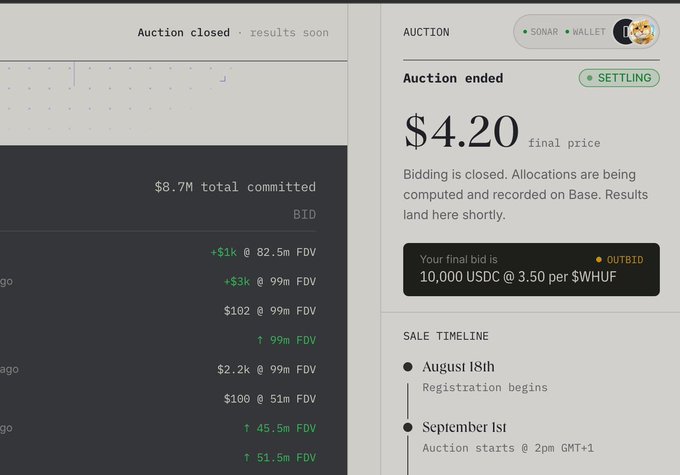
Task: Click the $8.7M total committed text
Action: click(x=235, y=187)
